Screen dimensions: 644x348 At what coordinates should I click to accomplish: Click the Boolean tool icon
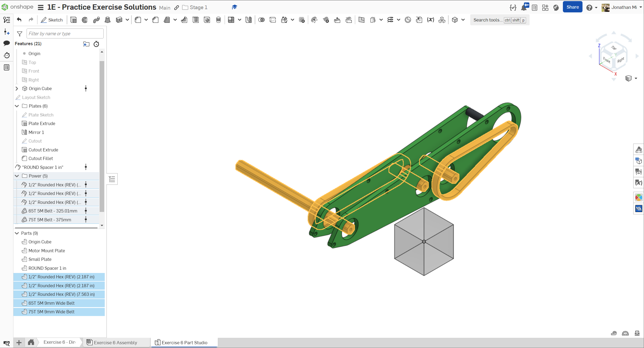click(x=261, y=20)
